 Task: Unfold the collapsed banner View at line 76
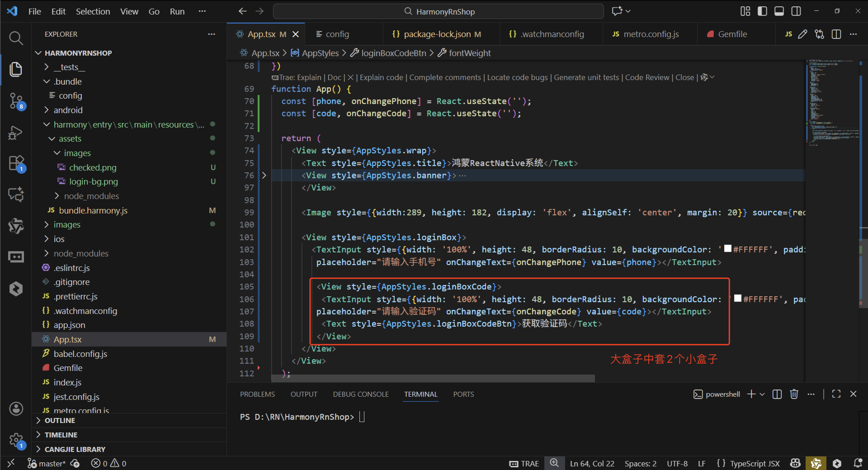(x=264, y=175)
